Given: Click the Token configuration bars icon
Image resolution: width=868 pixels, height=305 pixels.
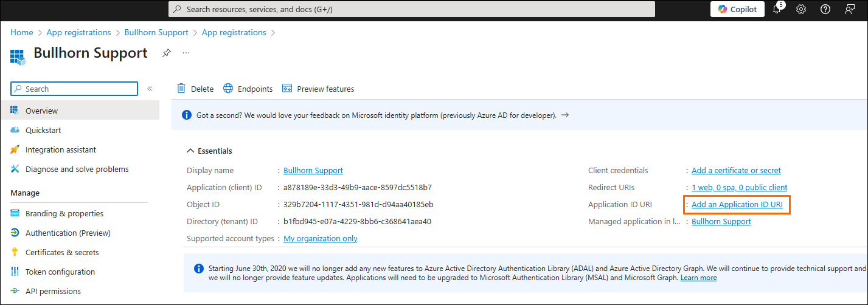Looking at the screenshot, I should click(x=15, y=272).
